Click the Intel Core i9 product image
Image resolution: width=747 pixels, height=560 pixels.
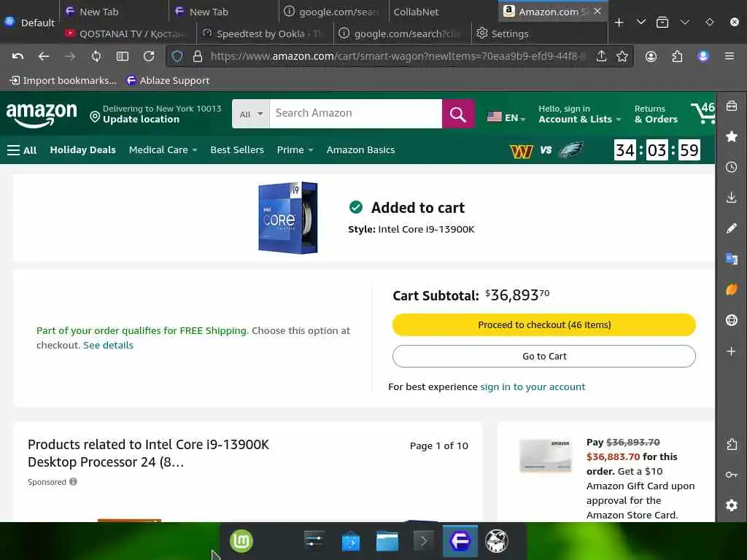tap(288, 217)
